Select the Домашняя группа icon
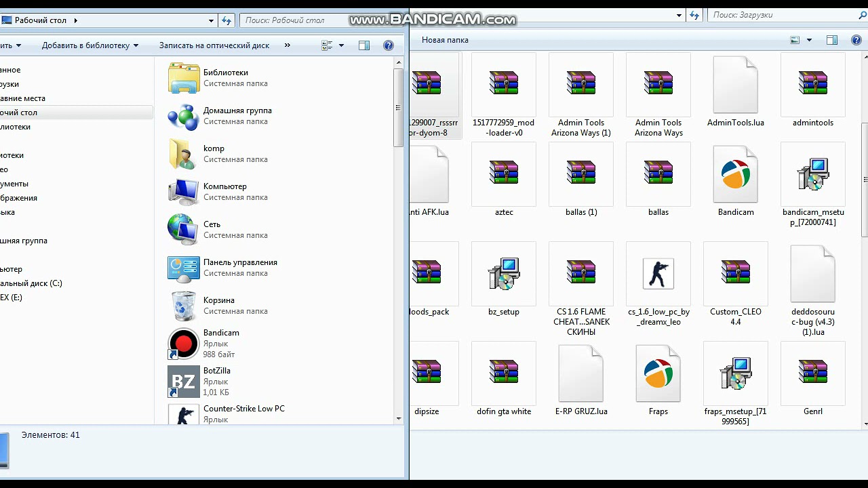868x488 pixels. [x=183, y=116]
